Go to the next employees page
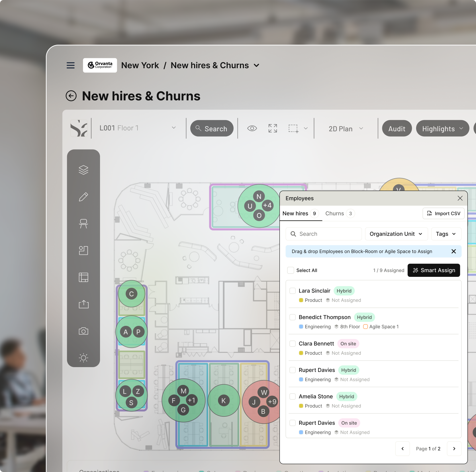The width and height of the screenshot is (476, 472). pos(454,449)
